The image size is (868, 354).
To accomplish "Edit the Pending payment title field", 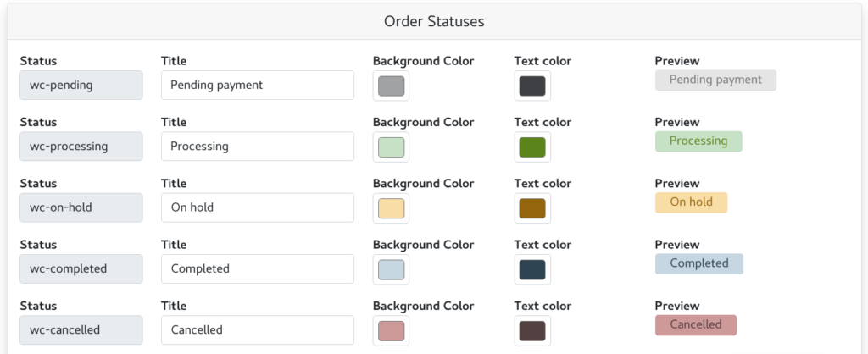I will tap(258, 86).
